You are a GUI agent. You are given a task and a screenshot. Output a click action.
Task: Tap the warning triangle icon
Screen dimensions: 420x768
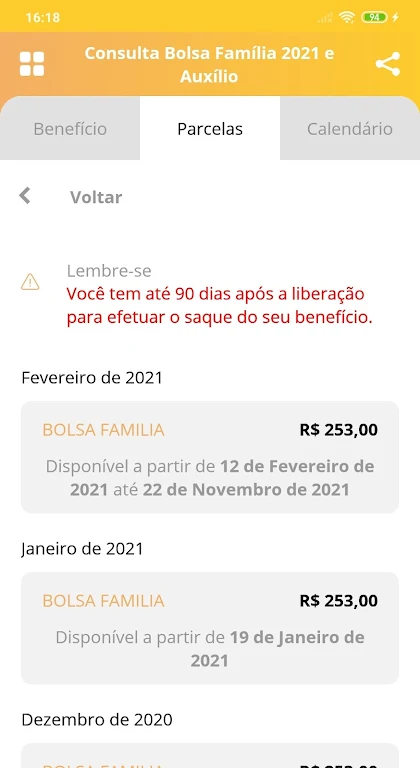tap(30, 282)
